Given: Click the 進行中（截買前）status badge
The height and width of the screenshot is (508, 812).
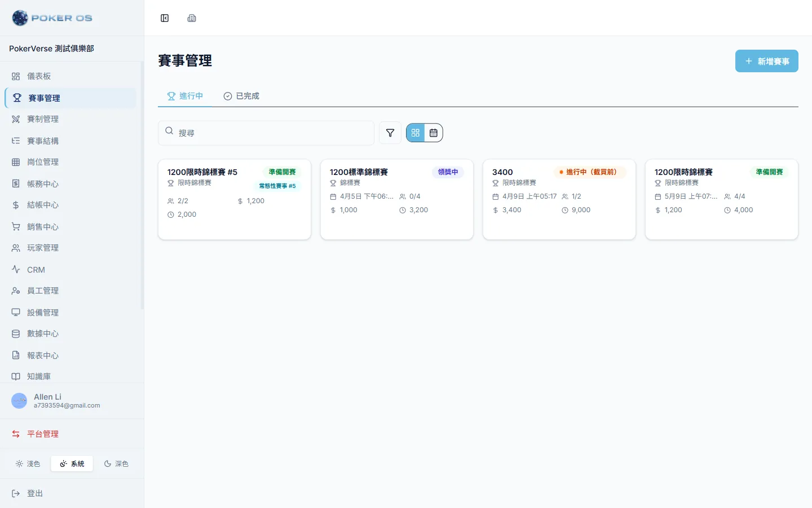Looking at the screenshot, I should 590,172.
